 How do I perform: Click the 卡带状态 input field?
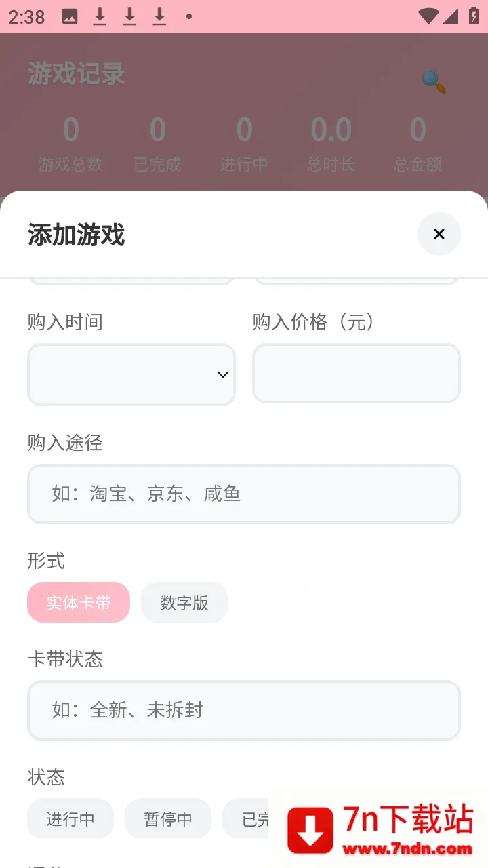pyautogui.click(x=244, y=710)
